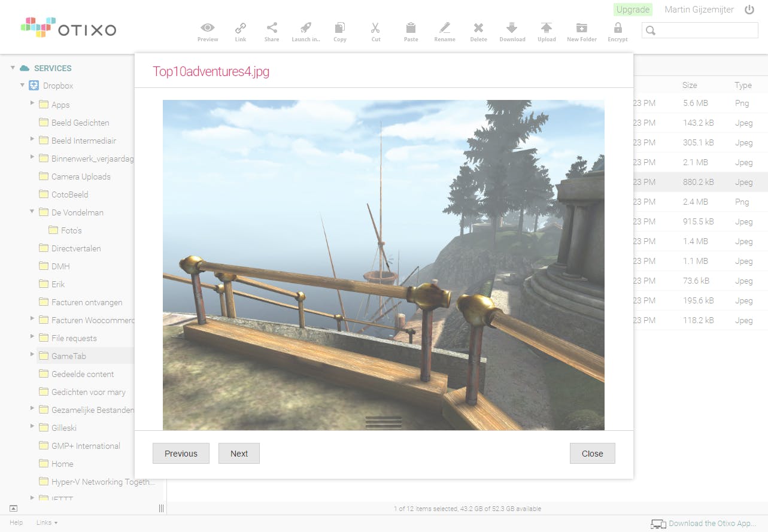
Task: Click the Camera Uploads folder icon
Action: 44,177
